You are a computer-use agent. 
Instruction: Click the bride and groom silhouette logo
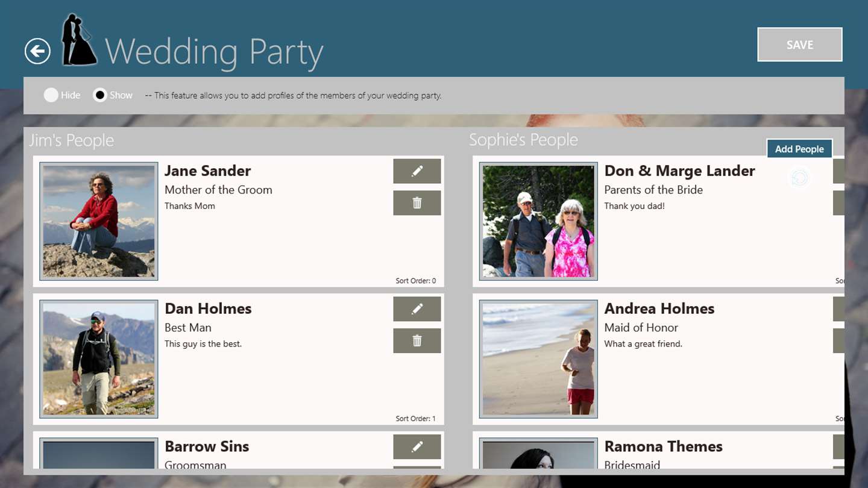tap(79, 39)
